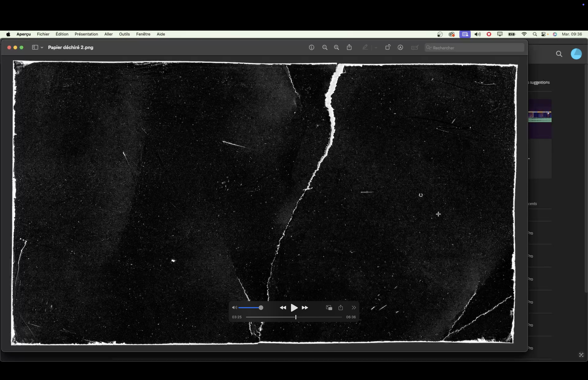Show the markup toolbar with the pen-tip icon

[400, 48]
